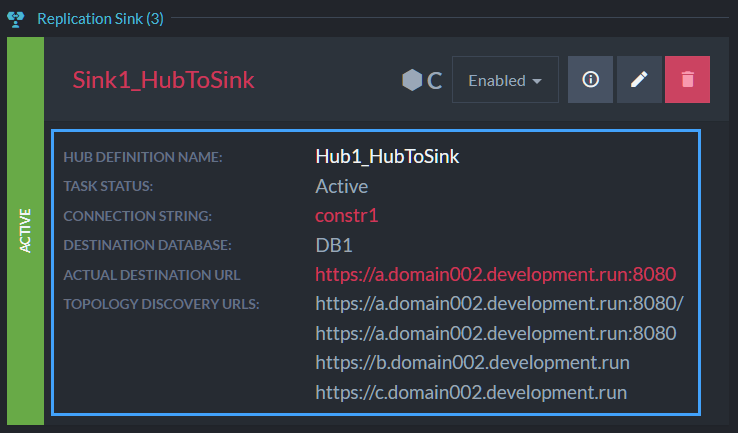This screenshot has width=738, height=433.
Task: Click the first topology URL ending with slash
Action: (x=499, y=304)
